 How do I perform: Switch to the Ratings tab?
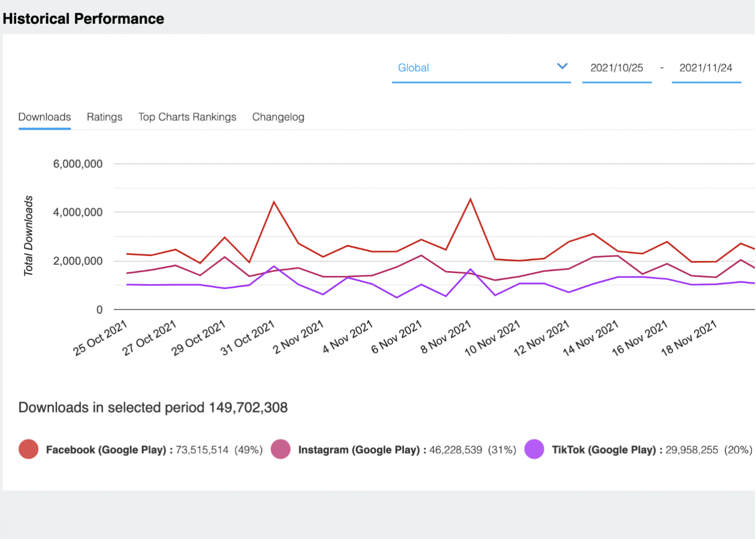104,117
